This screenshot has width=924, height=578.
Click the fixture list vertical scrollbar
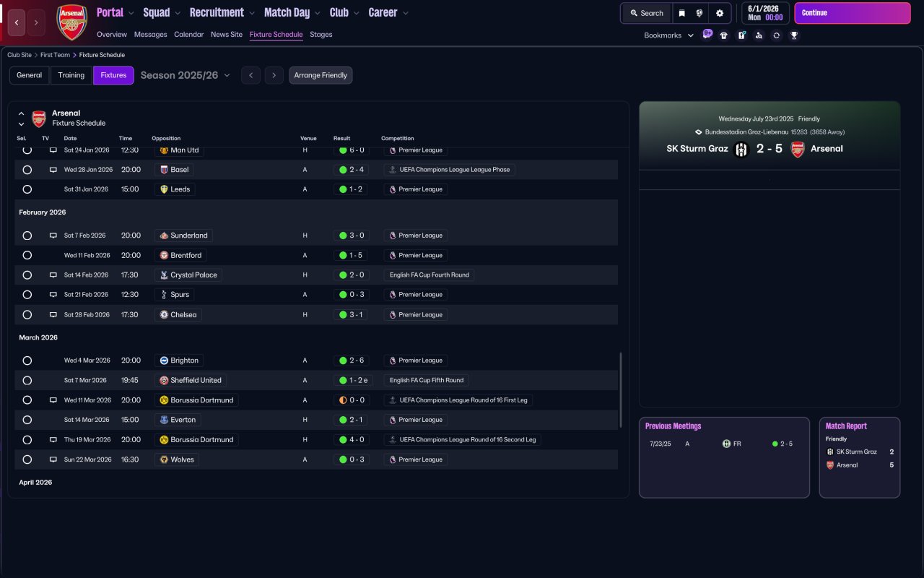(x=621, y=390)
